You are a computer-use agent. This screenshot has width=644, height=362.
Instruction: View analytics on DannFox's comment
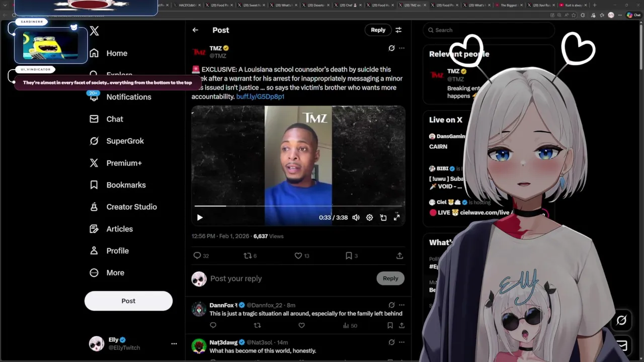pos(350,326)
